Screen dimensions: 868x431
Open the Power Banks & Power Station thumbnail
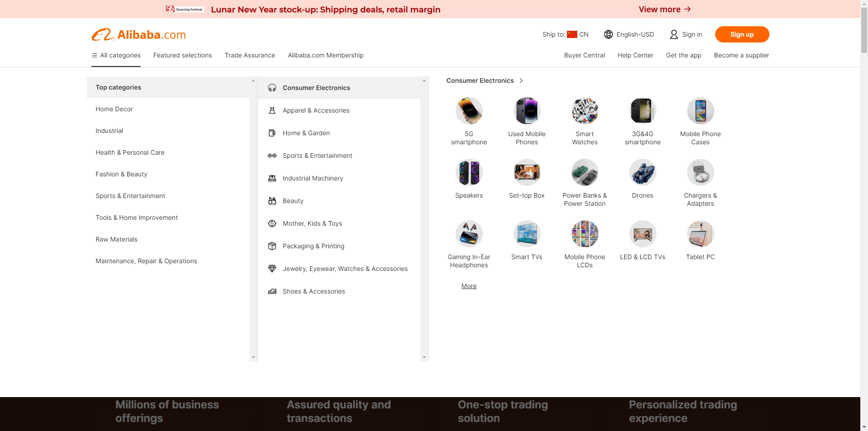[x=585, y=172]
